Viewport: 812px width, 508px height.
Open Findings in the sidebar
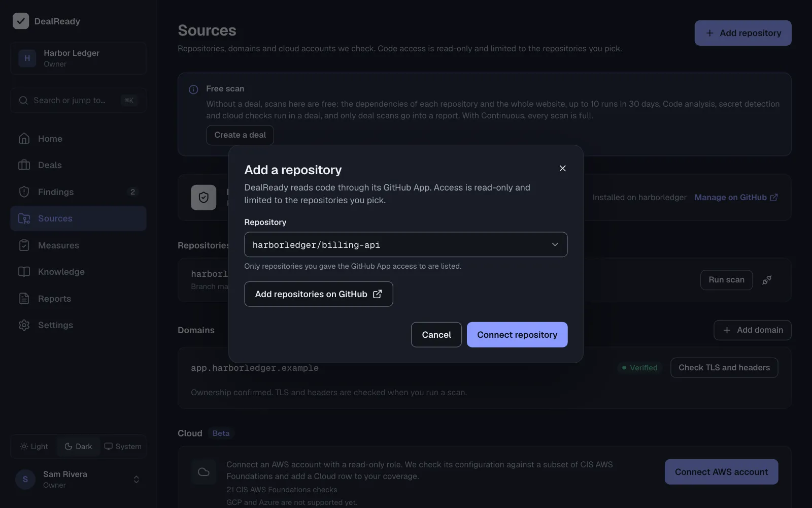point(78,192)
